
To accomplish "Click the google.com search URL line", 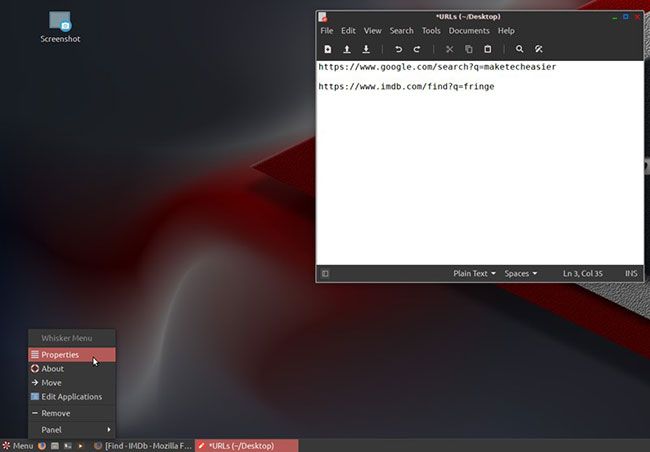I will pos(437,67).
